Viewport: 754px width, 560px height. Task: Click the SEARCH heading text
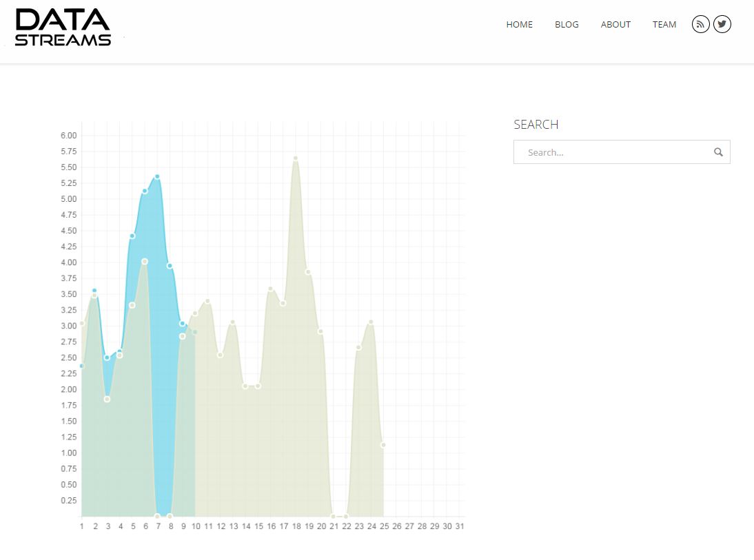pyautogui.click(x=536, y=125)
